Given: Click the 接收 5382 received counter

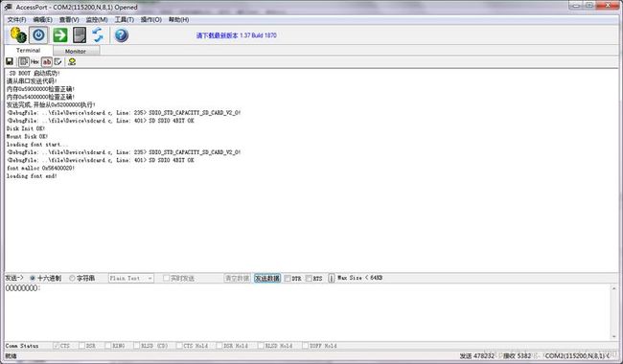Looking at the screenshot, I should [x=517, y=356].
